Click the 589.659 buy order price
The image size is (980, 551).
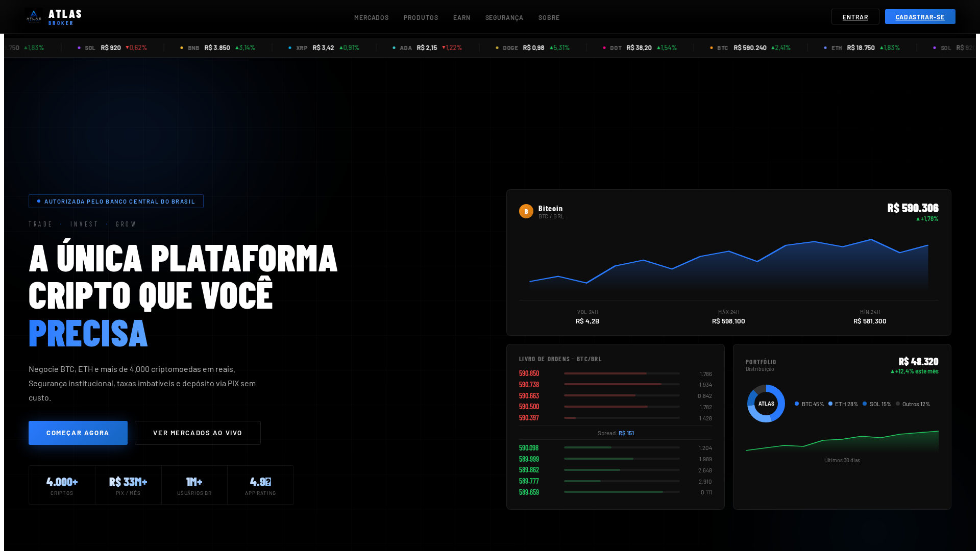point(529,492)
